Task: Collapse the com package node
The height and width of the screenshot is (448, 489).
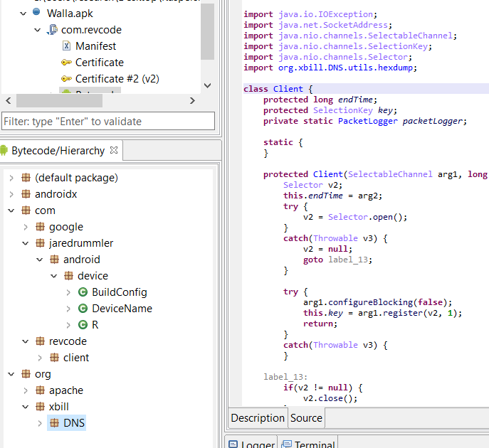Action: point(11,210)
